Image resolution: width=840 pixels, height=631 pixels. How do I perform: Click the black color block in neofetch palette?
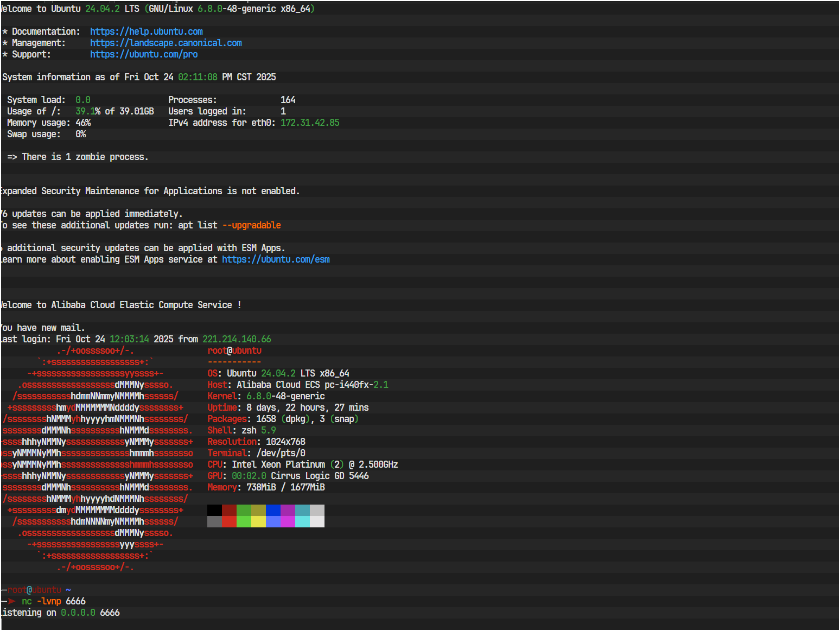(214, 510)
